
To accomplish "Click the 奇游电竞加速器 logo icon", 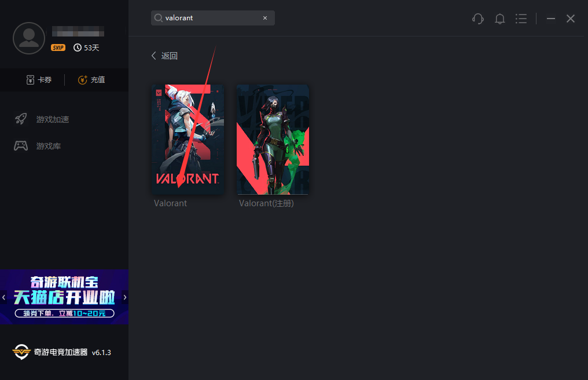I will tap(21, 352).
